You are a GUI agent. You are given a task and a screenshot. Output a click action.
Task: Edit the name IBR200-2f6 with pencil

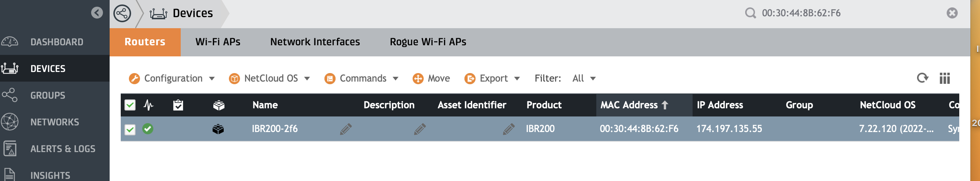coord(346,129)
